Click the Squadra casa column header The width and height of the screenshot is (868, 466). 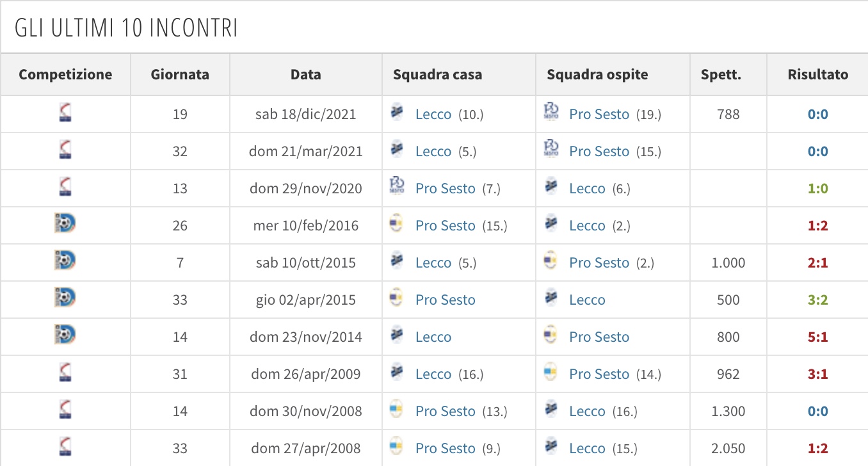point(437,74)
